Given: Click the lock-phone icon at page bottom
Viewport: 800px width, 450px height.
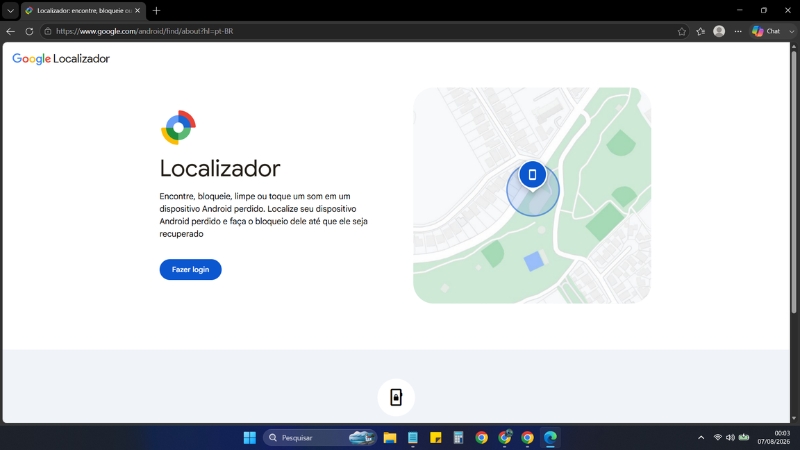Looking at the screenshot, I should (x=396, y=397).
